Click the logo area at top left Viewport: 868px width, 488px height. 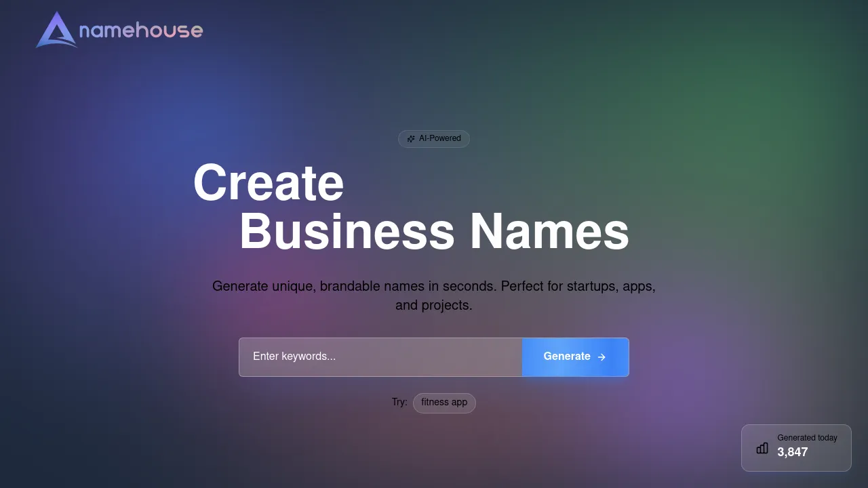point(119,30)
